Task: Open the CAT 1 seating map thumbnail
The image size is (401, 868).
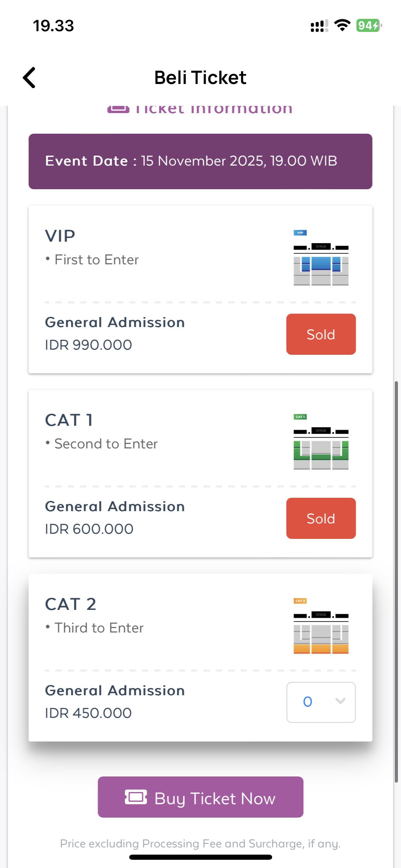Action: click(x=321, y=442)
